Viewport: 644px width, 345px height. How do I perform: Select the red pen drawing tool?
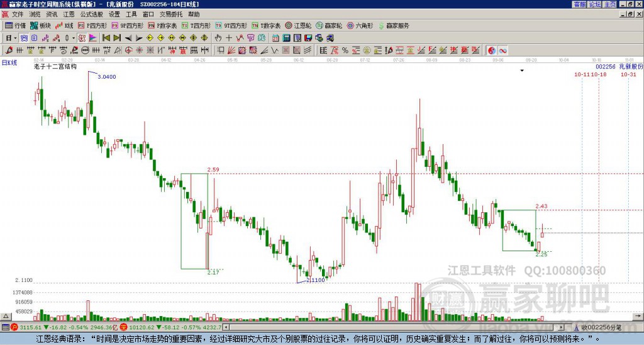coord(9,50)
